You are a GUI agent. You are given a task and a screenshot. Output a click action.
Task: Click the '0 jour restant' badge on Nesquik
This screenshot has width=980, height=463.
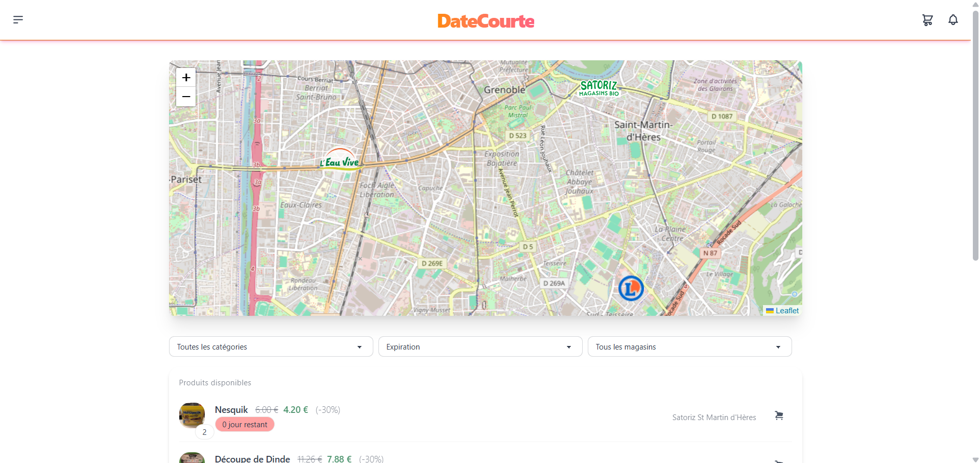click(x=245, y=424)
